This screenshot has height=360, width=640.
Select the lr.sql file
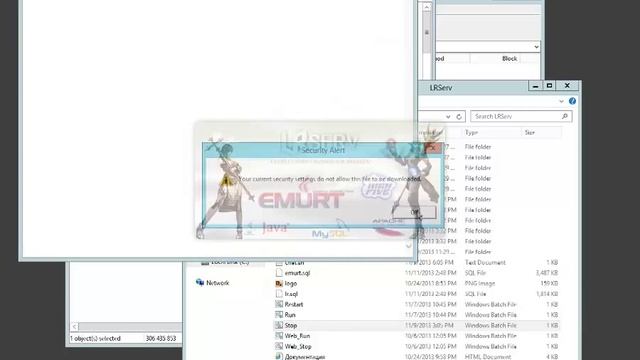pos(291,294)
